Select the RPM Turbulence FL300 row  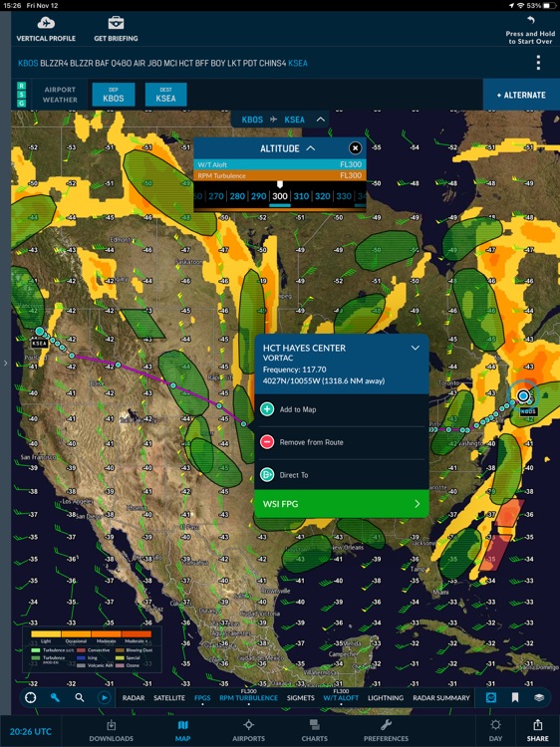pos(280,175)
